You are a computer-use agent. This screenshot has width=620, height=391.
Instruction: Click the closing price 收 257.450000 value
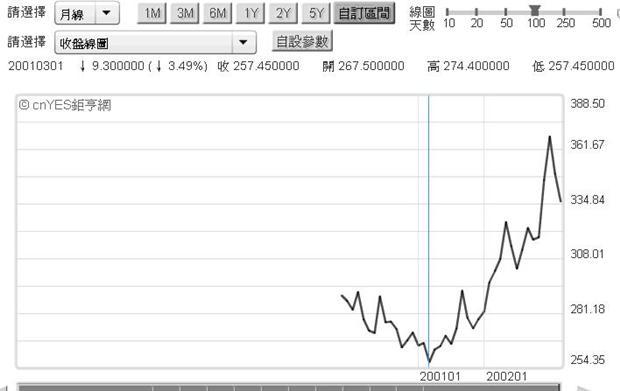click(x=258, y=66)
